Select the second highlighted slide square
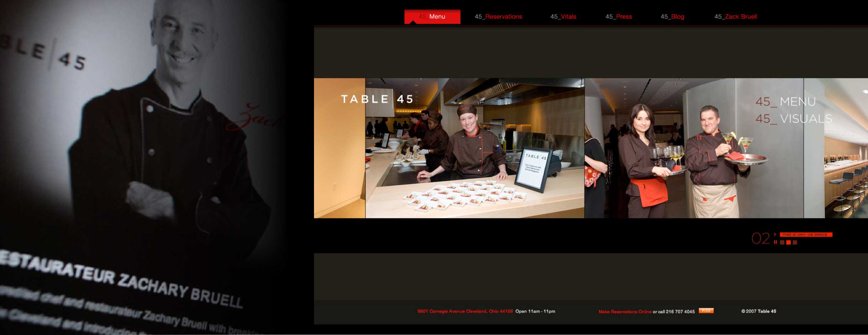Viewport: 868px width, 335px height. [x=788, y=242]
